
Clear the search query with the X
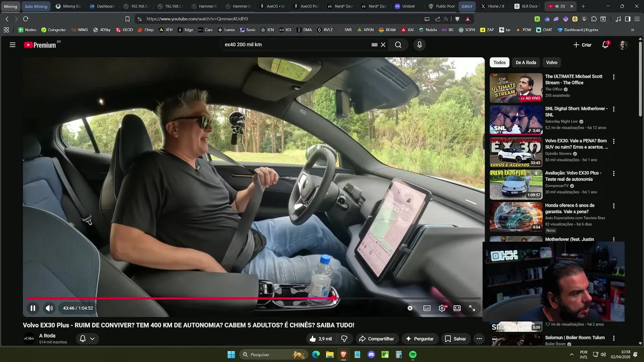(x=383, y=45)
